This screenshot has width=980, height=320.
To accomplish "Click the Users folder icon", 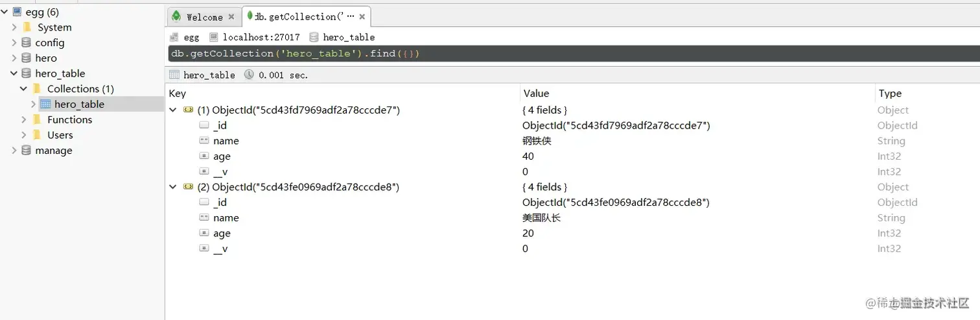I will tap(36, 135).
